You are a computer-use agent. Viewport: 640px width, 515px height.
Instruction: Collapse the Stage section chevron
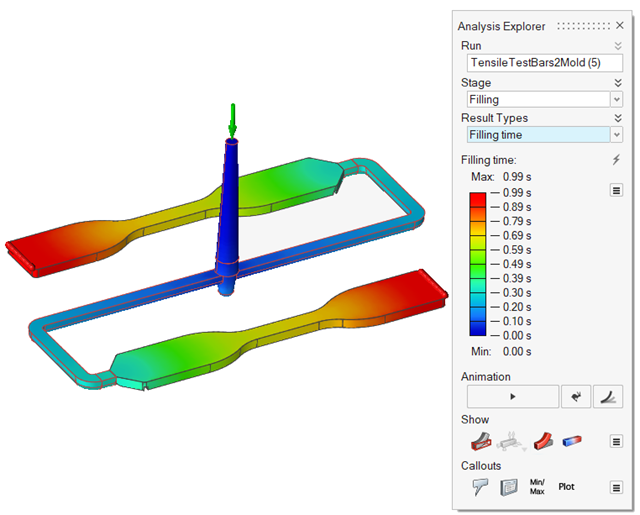[617, 83]
